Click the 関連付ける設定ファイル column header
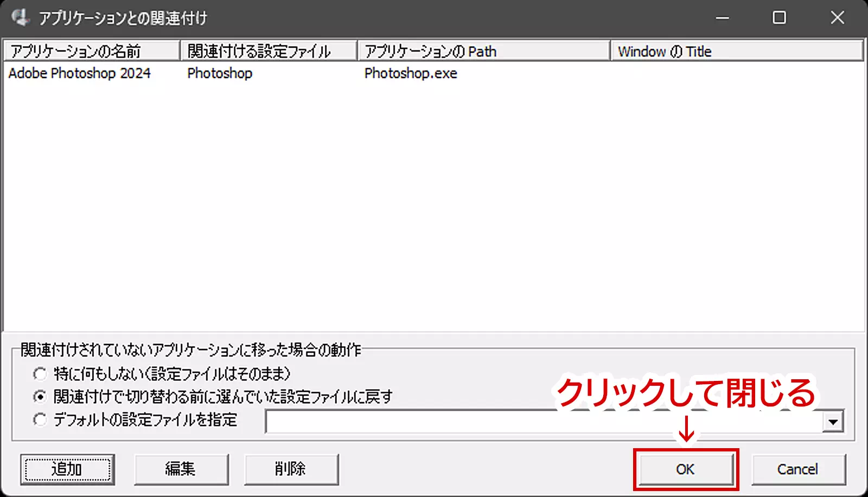Viewport: 868px width, 497px height. point(269,51)
